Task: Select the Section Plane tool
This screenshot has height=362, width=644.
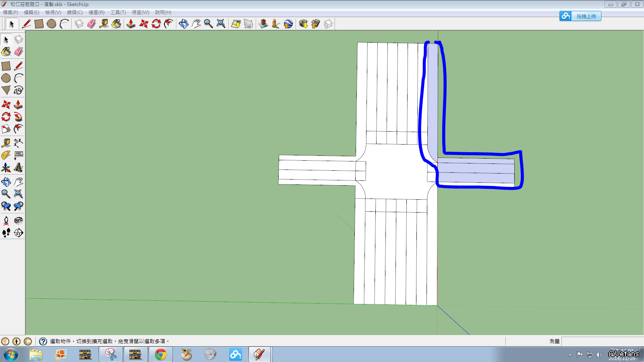Action: (19, 233)
